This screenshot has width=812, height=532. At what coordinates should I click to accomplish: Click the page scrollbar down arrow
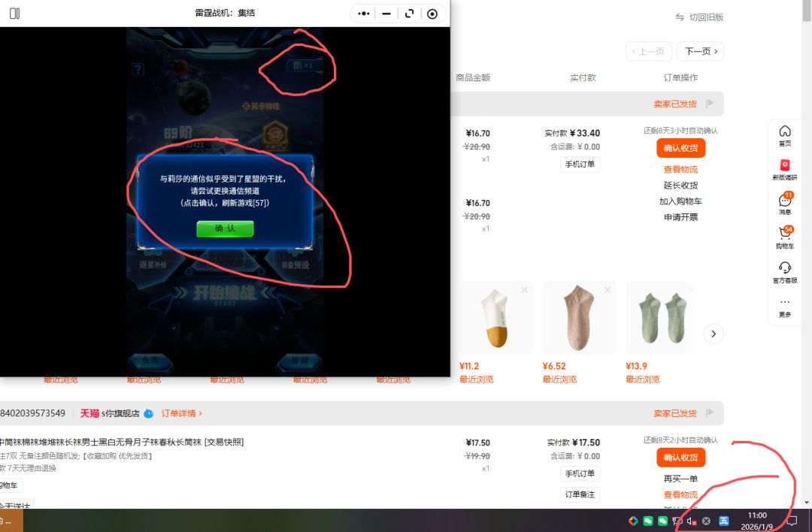point(807,503)
